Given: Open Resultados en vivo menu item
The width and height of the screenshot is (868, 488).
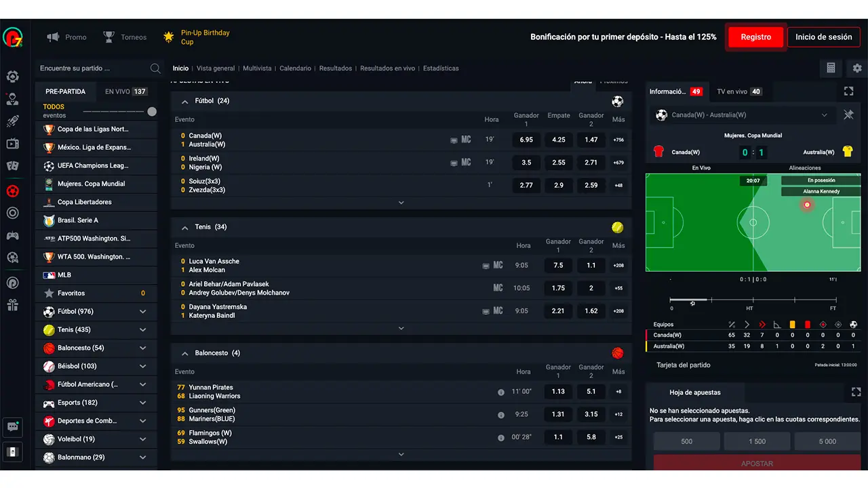Looking at the screenshot, I should click(387, 68).
